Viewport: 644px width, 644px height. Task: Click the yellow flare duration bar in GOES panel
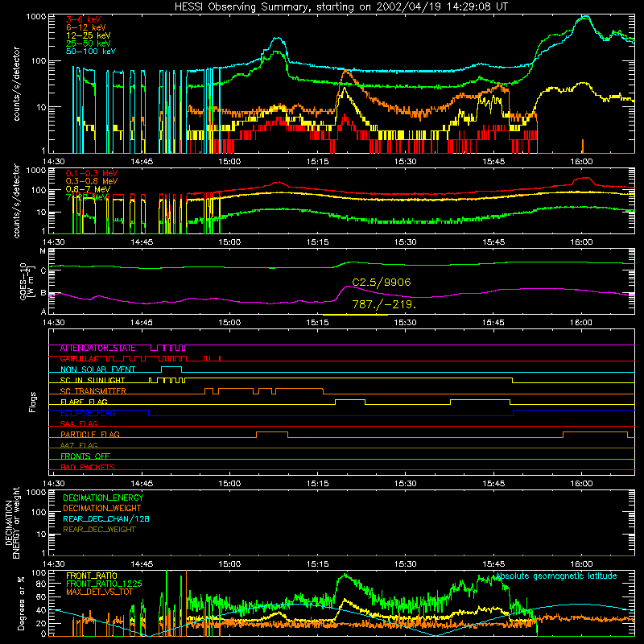pyautogui.click(x=355, y=315)
